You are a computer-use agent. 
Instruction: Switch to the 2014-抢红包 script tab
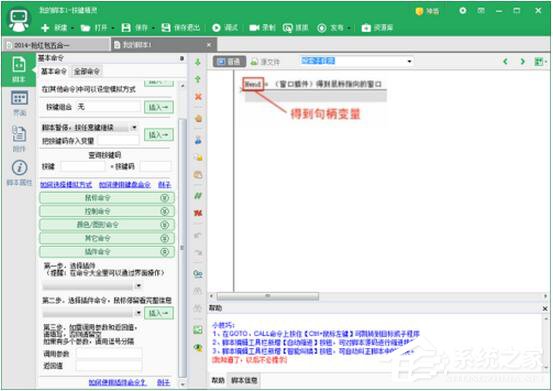[56, 45]
